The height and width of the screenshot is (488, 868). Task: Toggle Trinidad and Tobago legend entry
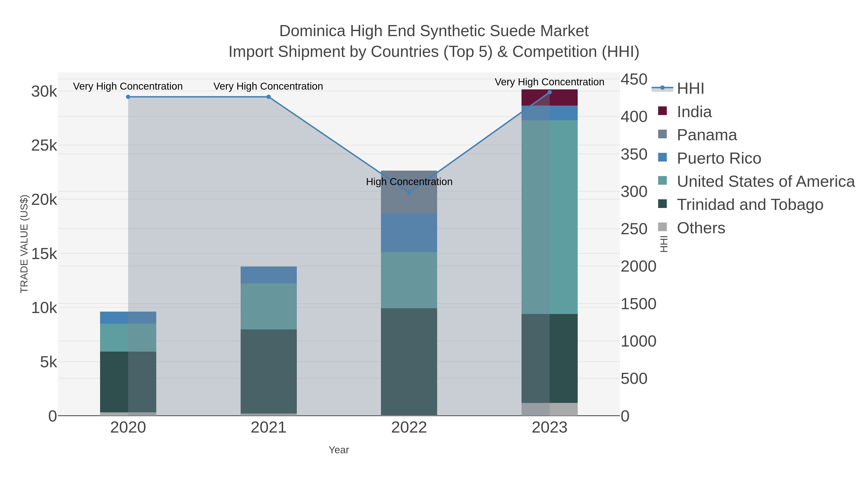[x=740, y=205]
